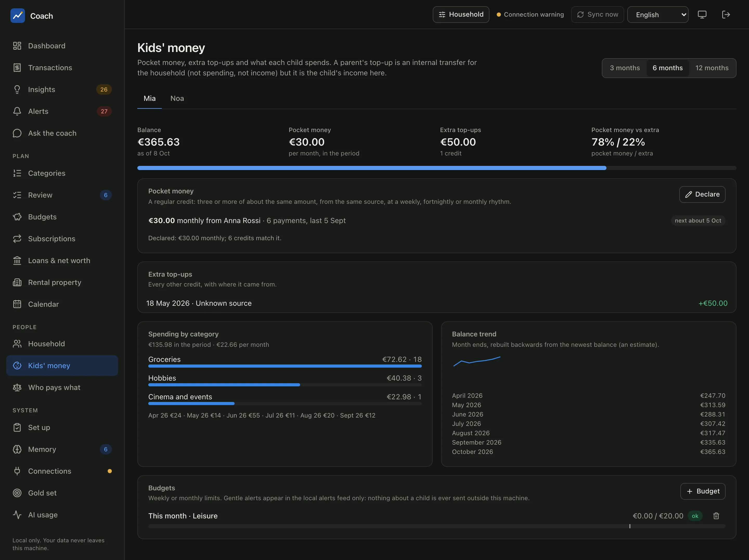Open Memory in System section

click(x=62, y=449)
